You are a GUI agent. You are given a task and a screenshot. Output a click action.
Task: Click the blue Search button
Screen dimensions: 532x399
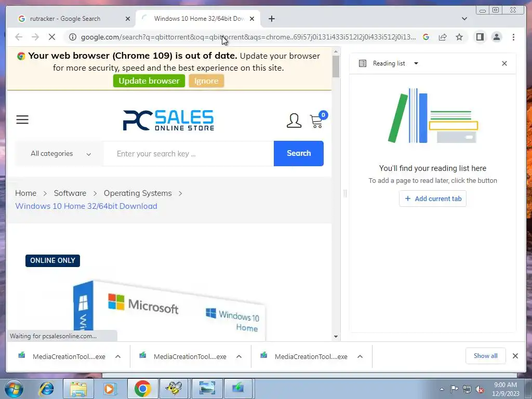pos(299,153)
